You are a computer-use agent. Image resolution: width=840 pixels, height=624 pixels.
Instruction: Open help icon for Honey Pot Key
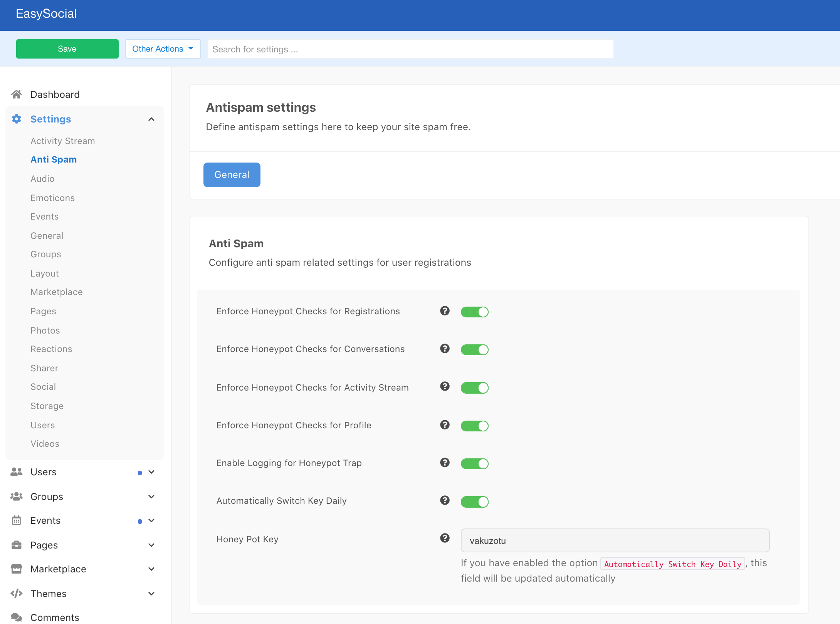pos(445,538)
